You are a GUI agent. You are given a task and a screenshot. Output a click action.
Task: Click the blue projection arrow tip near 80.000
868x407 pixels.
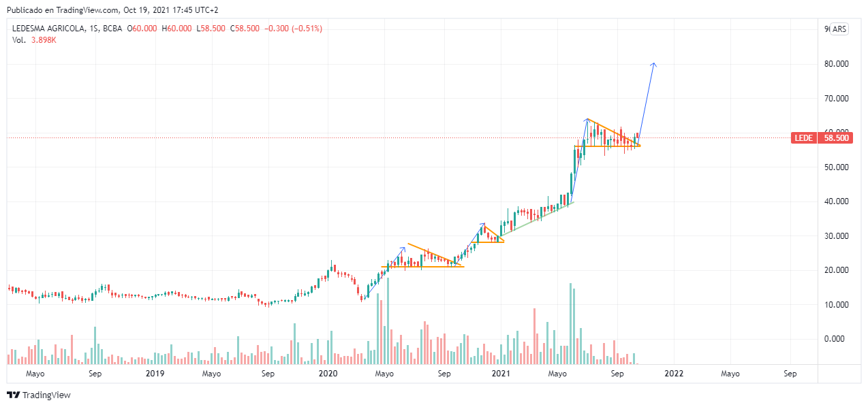654,64
